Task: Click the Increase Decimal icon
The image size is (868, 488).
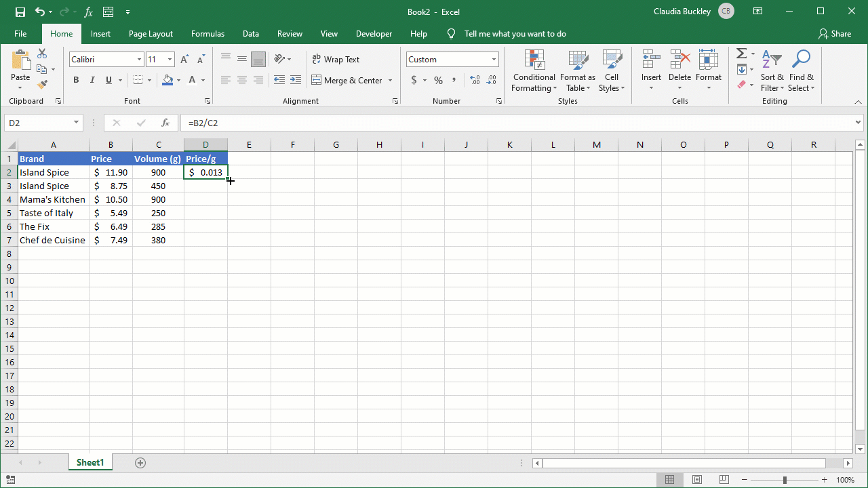Action: [475, 80]
